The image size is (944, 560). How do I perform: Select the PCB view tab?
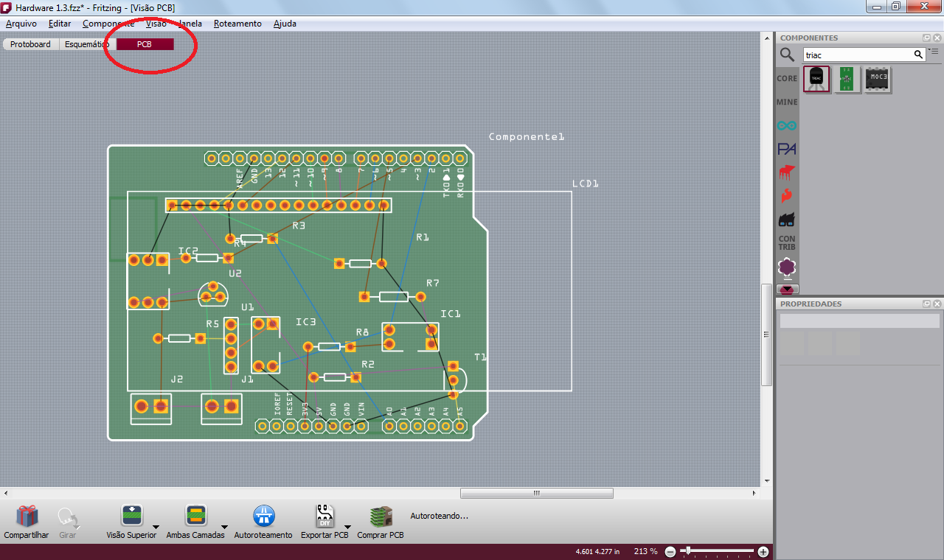(x=145, y=44)
